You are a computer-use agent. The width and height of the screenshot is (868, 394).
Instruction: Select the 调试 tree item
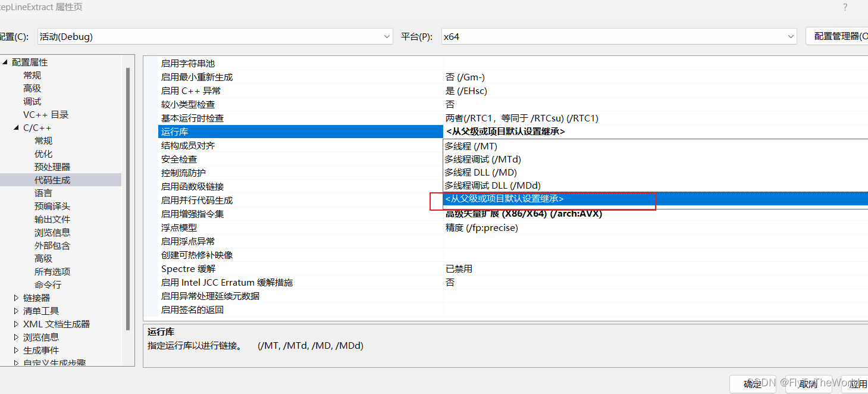(x=32, y=101)
